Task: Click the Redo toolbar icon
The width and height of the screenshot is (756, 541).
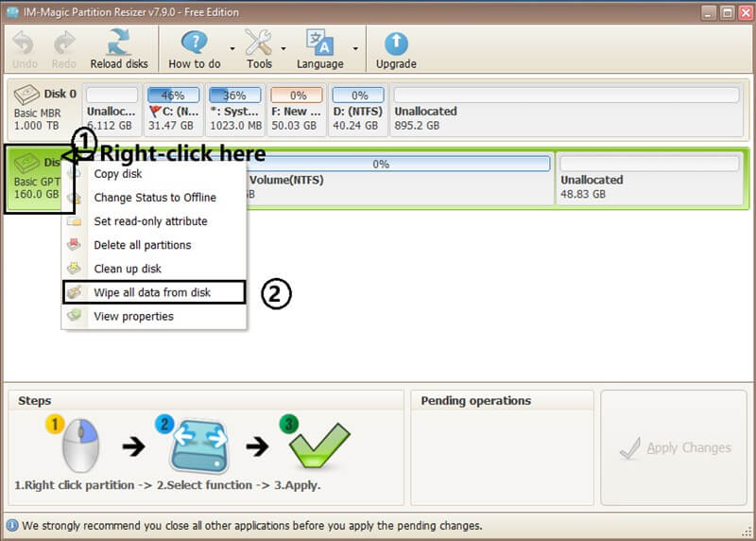Action: pyautogui.click(x=64, y=44)
